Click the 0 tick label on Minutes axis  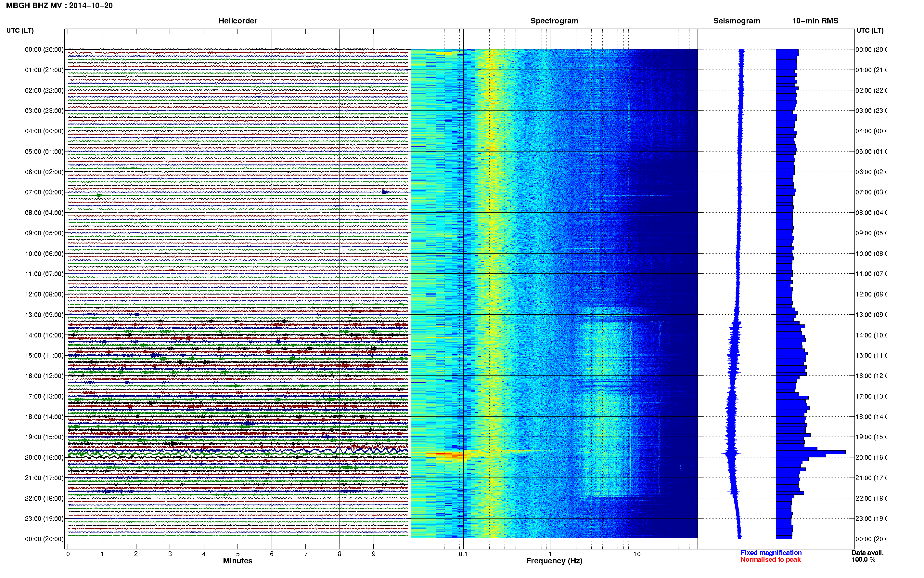[68, 554]
